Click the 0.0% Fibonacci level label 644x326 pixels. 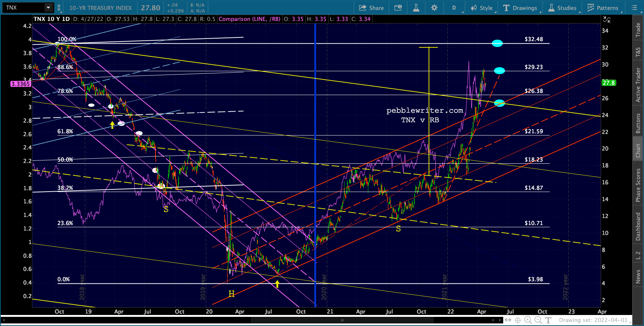[x=64, y=279]
